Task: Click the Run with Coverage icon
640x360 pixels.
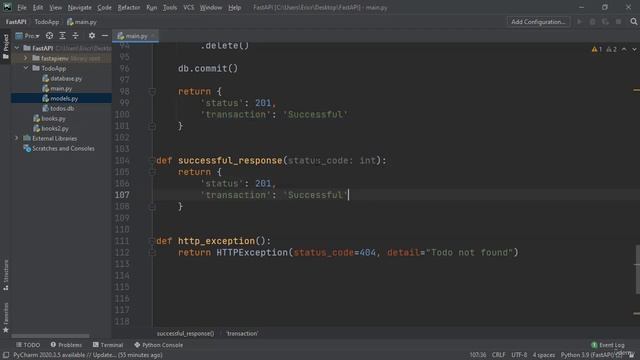Action: [x=605, y=22]
